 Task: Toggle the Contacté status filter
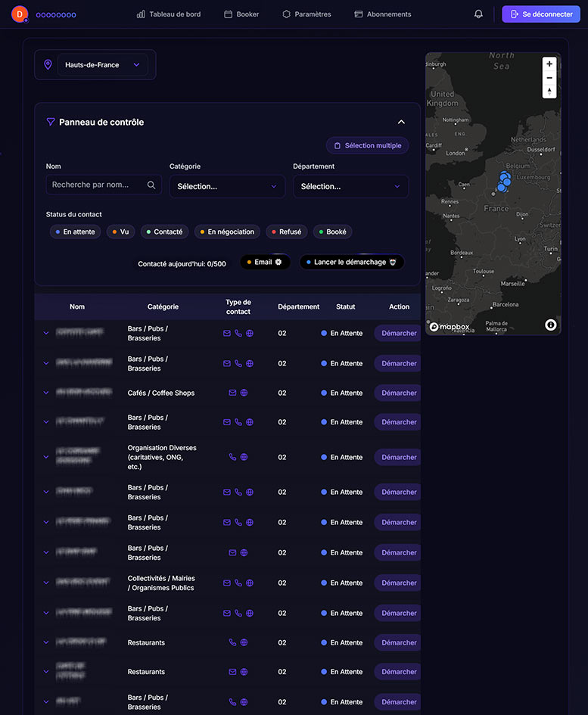164,232
